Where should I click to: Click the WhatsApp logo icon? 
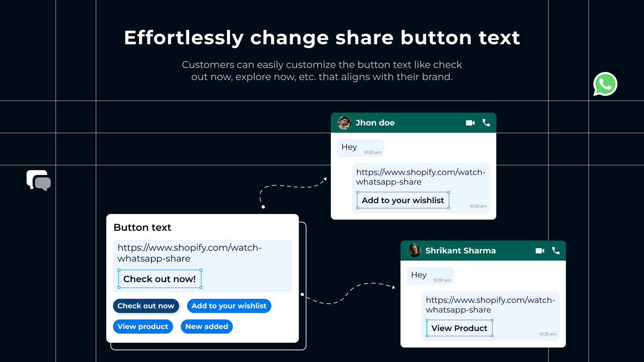[605, 84]
